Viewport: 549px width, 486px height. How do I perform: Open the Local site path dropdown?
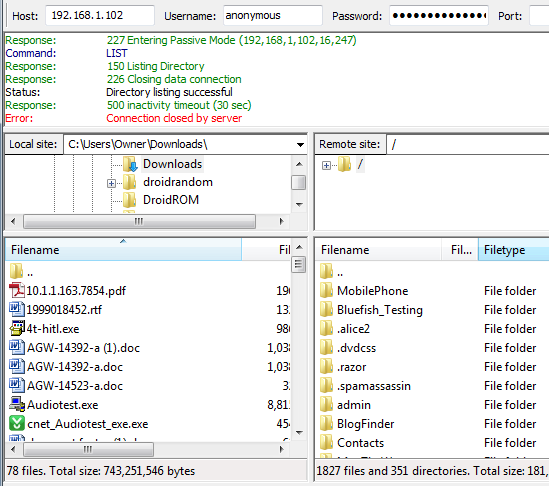[x=300, y=145]
